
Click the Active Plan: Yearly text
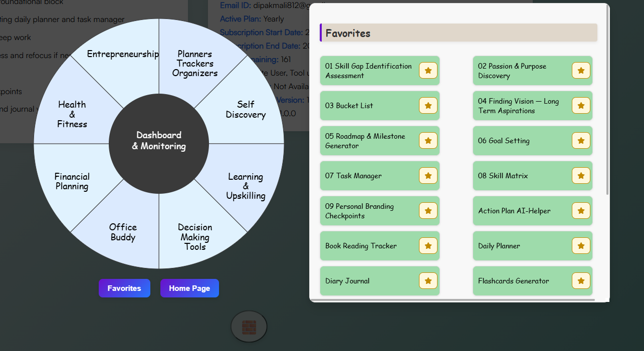[252, 19]
